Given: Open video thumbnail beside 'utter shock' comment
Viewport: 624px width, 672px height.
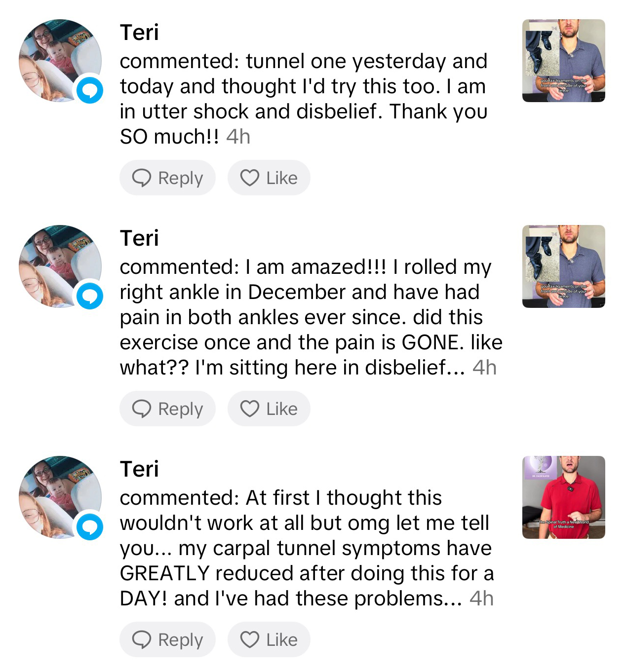Looking at the screenshot, I should point(563,61).
